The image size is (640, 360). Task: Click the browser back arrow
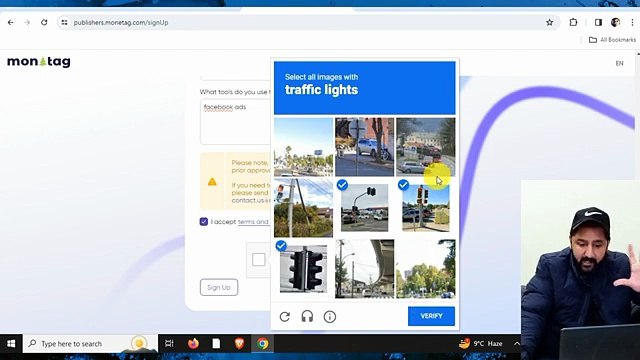point(11,22)
